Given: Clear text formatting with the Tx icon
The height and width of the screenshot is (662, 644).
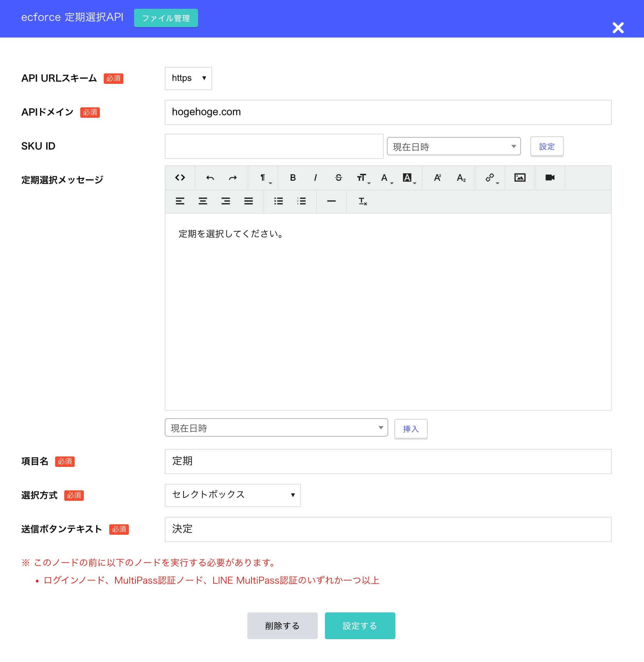Looking at the screenshot, I should 362,201.
